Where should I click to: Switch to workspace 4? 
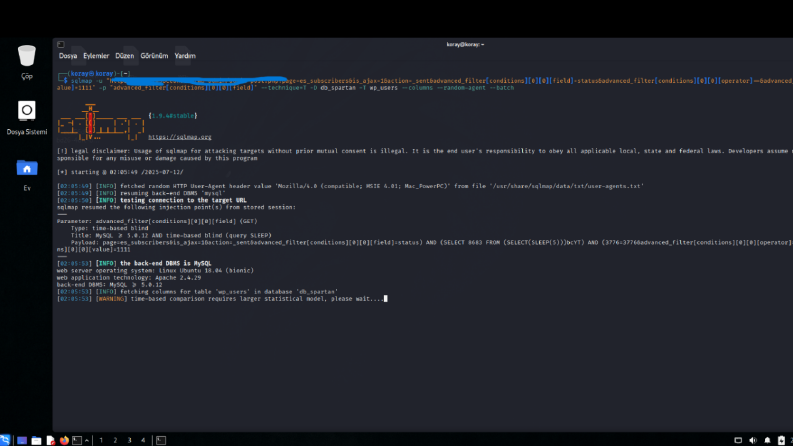(x=143, y=440)
